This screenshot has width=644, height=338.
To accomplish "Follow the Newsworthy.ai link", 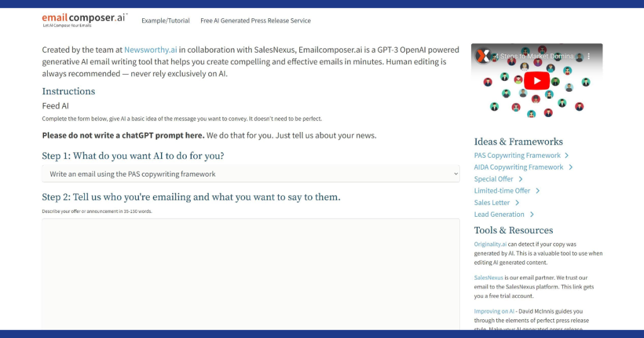I will [151, 50].
